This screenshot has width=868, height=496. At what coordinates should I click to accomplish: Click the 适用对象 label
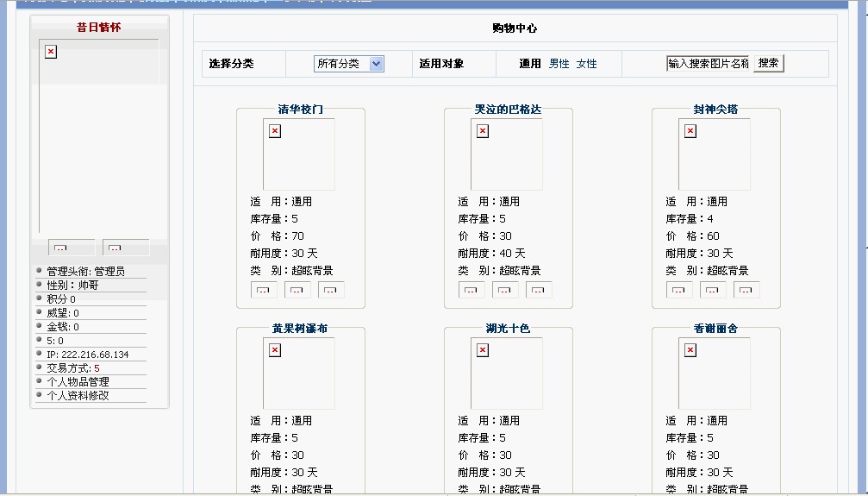click(x=441, y=64)
